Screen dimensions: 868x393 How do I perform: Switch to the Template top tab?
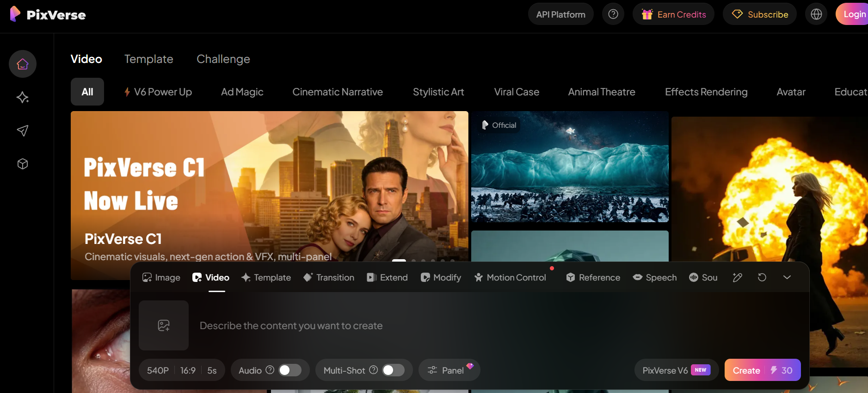pos(149,59)
